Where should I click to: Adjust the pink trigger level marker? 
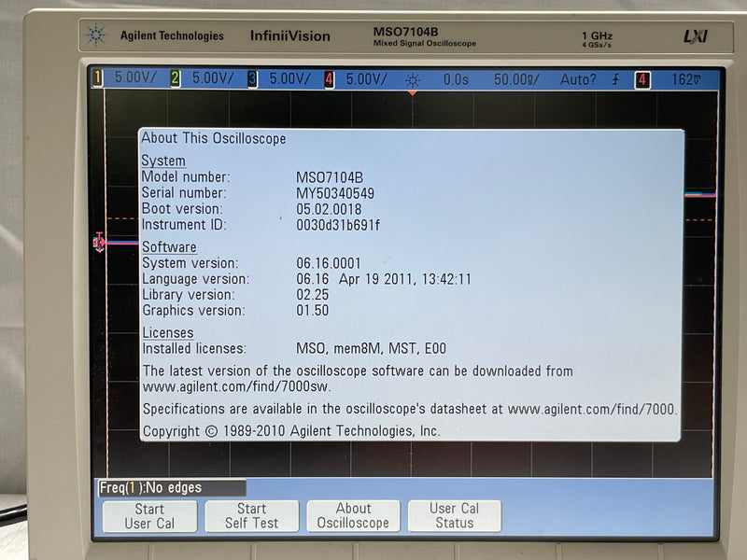coord(99,241)
